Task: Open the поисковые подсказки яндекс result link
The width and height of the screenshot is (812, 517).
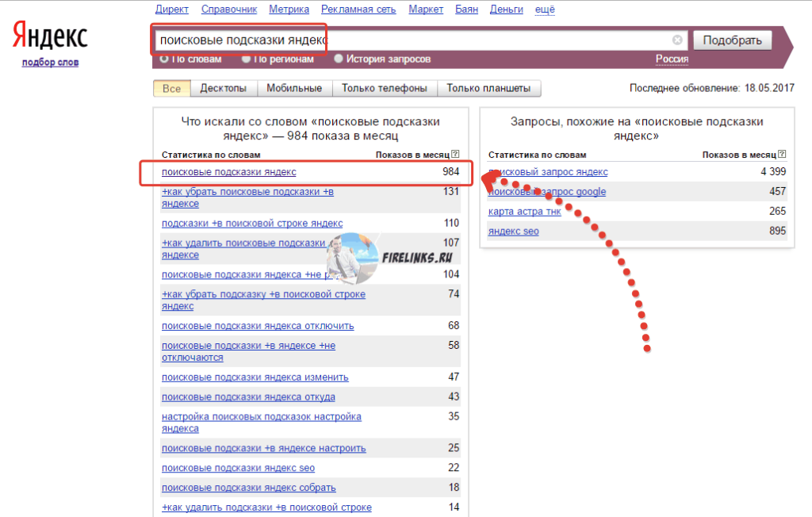Action: coord(229,172)
